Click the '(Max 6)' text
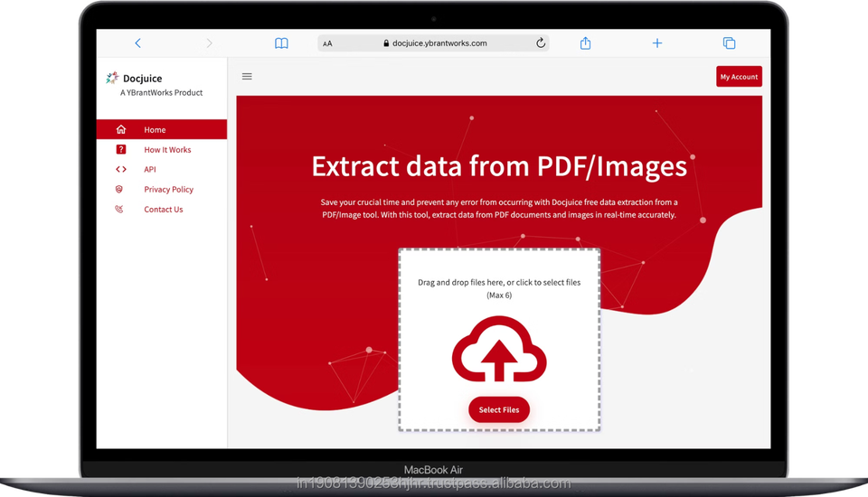 (x=499, y=295)
